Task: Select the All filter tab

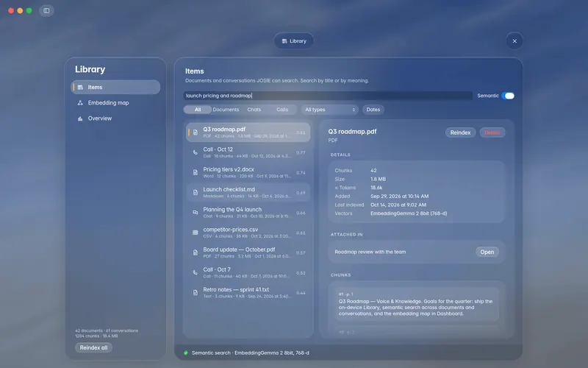Action: point(198,110)
